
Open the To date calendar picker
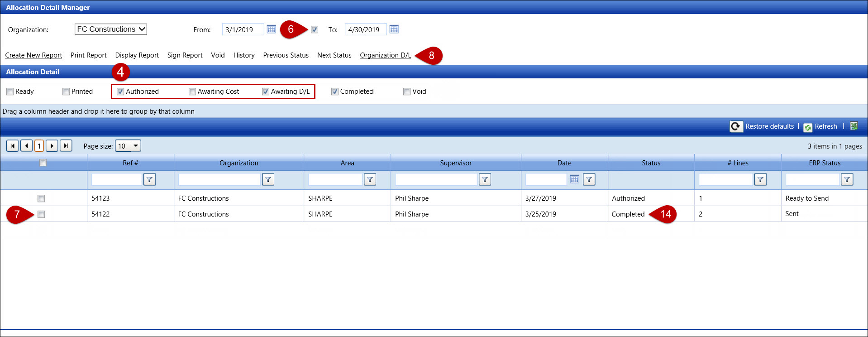[394, 29]
